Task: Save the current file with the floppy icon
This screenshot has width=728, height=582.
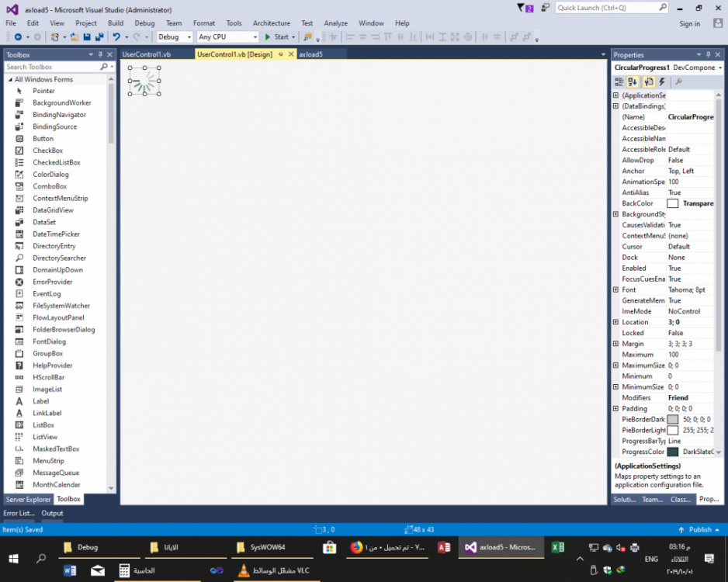Action: 87,37
